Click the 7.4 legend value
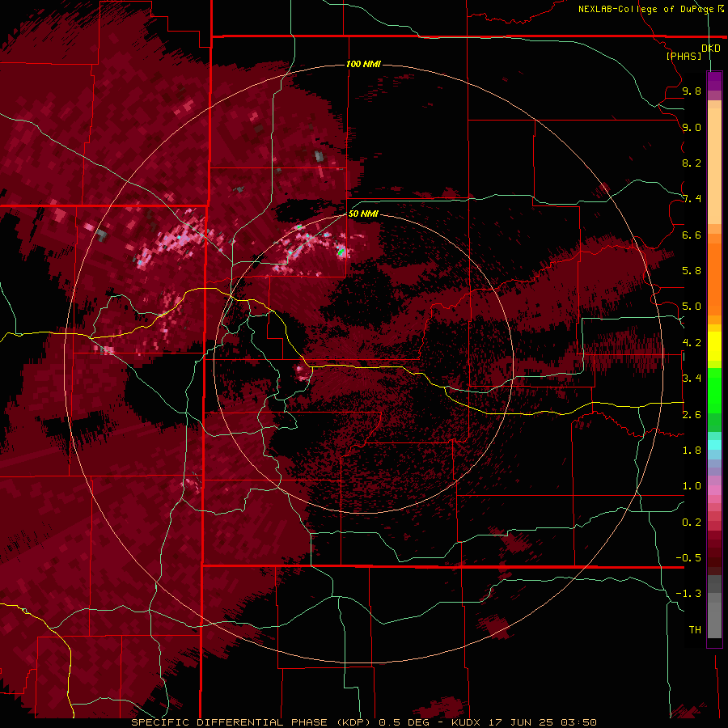 (x=692, y=199)
